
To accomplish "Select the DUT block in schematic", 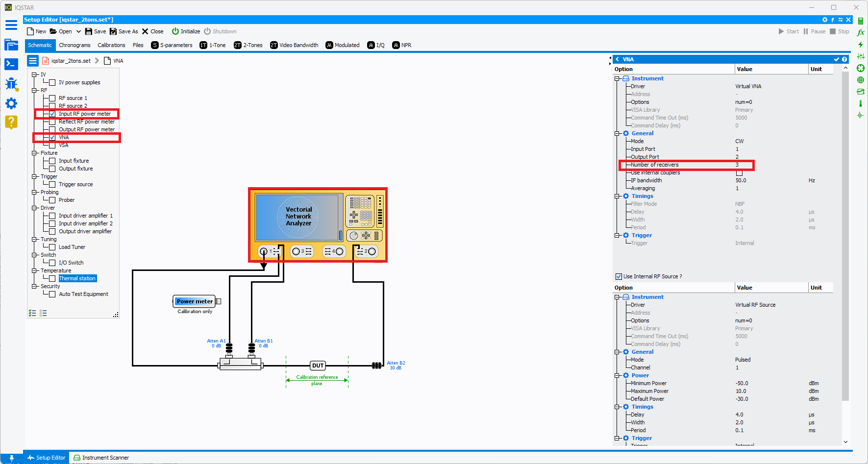I will 318,366.
